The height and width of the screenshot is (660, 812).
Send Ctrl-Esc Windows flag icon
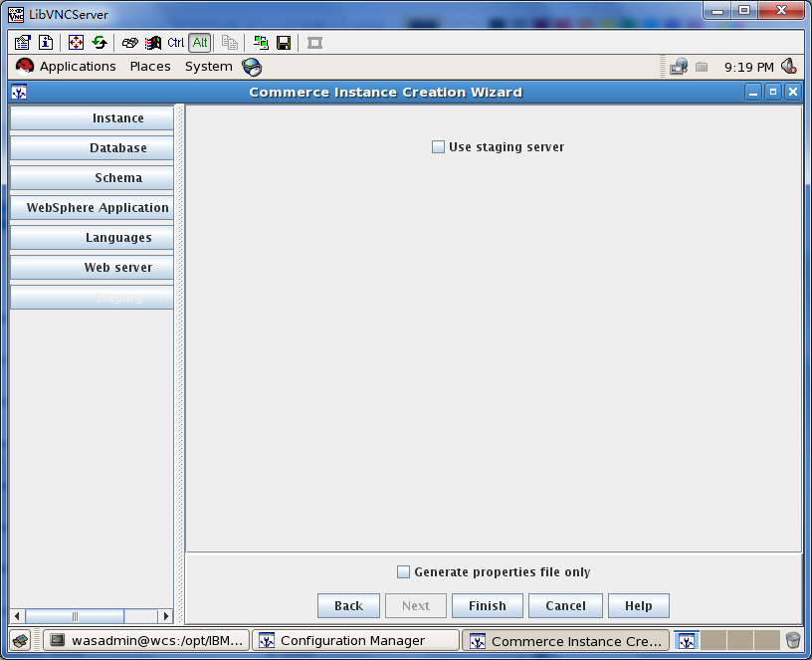(153, 43)
